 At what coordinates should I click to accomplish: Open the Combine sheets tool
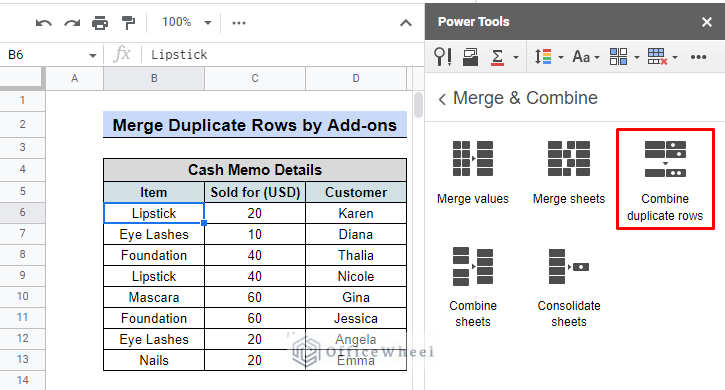[473, 287]
